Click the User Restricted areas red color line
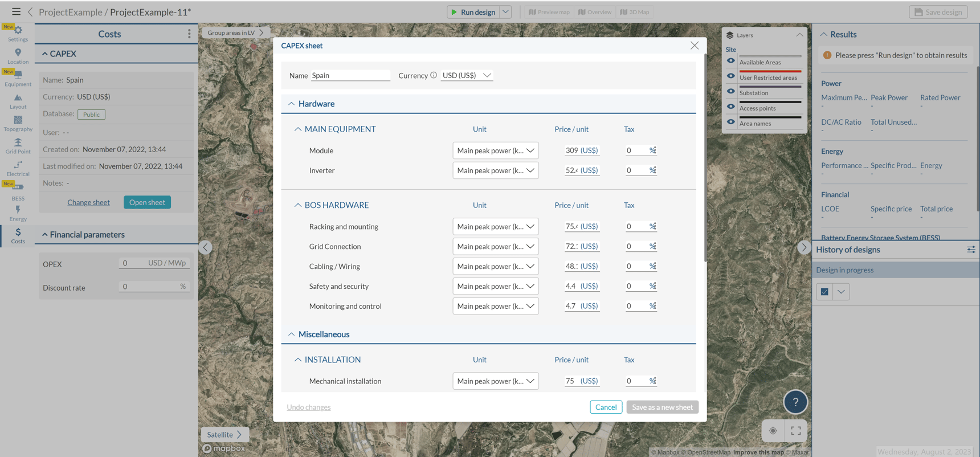 coord(770,71)
